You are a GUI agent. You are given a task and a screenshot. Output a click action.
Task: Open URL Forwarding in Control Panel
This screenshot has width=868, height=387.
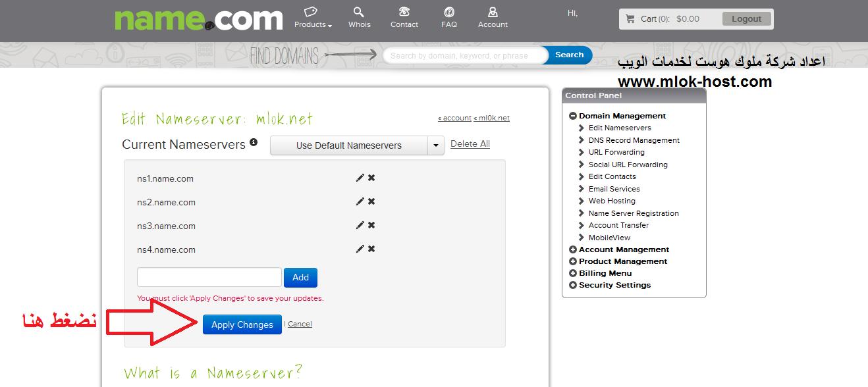point(616,152)
